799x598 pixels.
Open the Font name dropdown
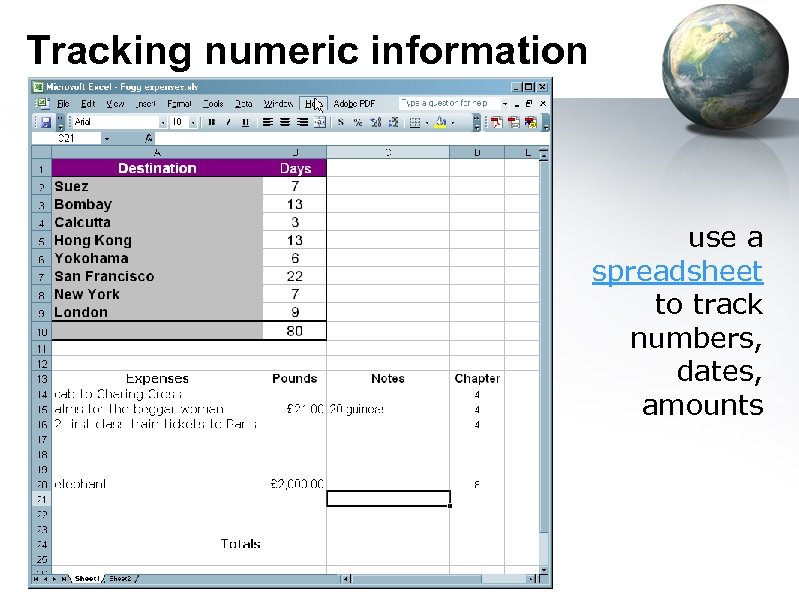(x=163, y=123)
